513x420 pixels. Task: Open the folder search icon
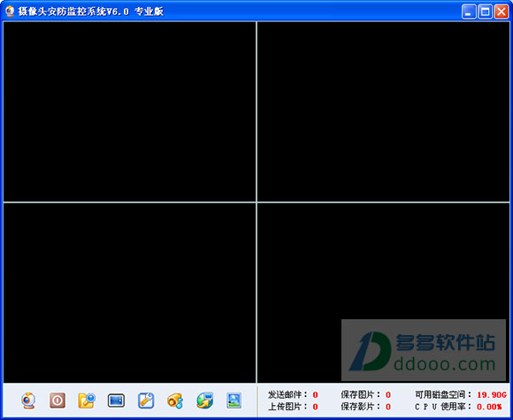[87, 401]
